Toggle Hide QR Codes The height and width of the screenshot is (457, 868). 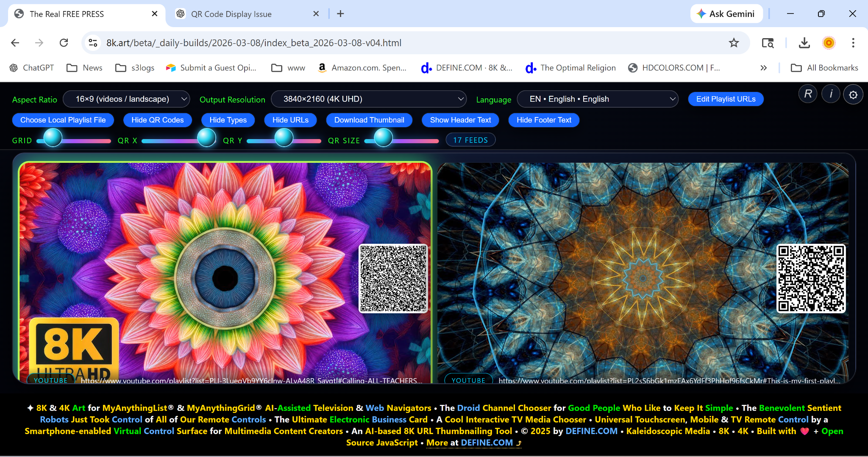pos(158,120)
